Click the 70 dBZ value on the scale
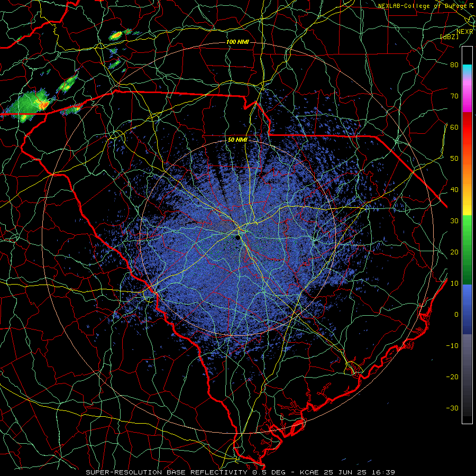 [x=454, y=96]
